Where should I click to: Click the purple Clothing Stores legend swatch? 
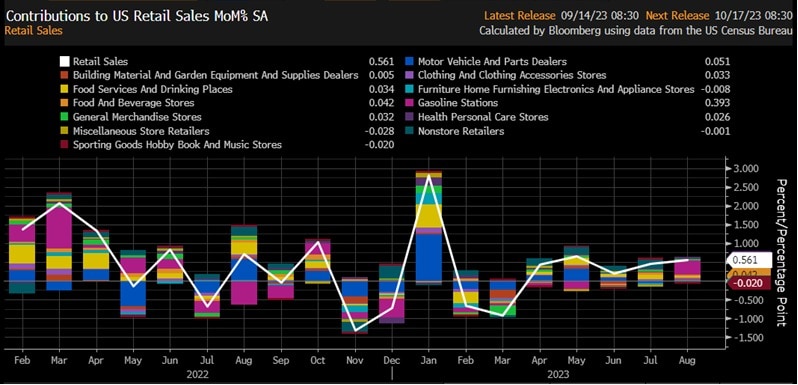(x=409, y=75)
